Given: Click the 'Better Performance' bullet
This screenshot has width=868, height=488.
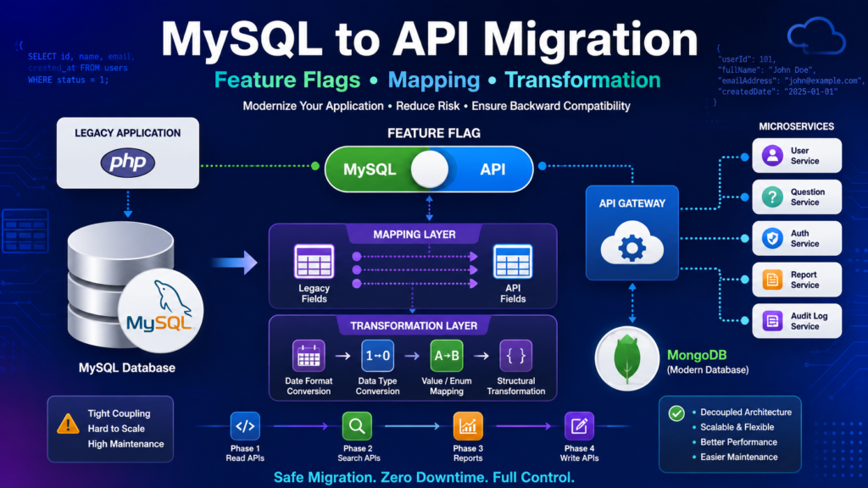Looking at the screenshot, I should tap(738, 442).
